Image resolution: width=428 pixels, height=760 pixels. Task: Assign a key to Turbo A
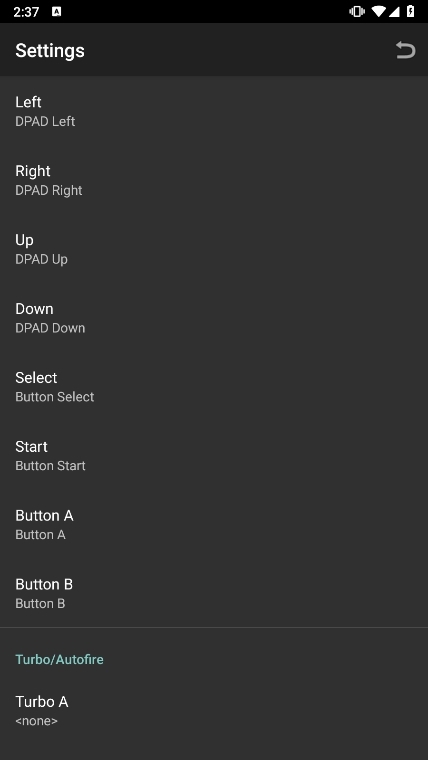coord(214,711)
